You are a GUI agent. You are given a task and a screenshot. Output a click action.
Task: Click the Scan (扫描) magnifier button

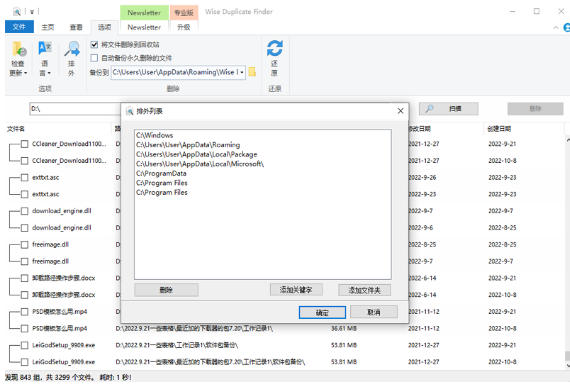(x=449, y=108)
